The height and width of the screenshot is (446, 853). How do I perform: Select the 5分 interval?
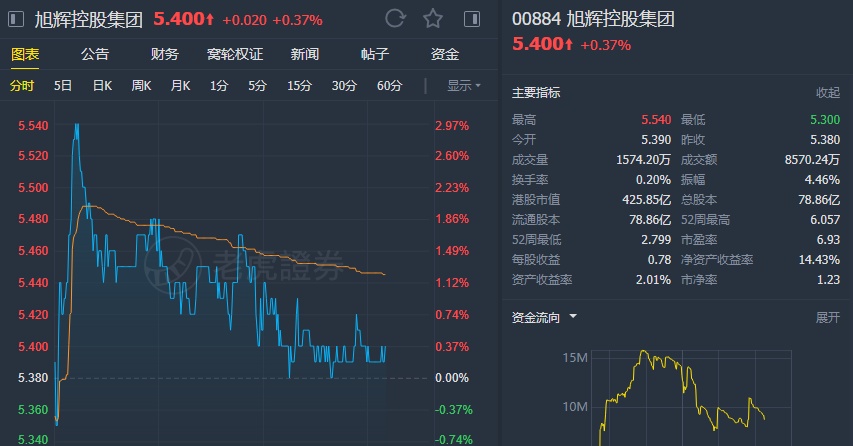[258, 86]
